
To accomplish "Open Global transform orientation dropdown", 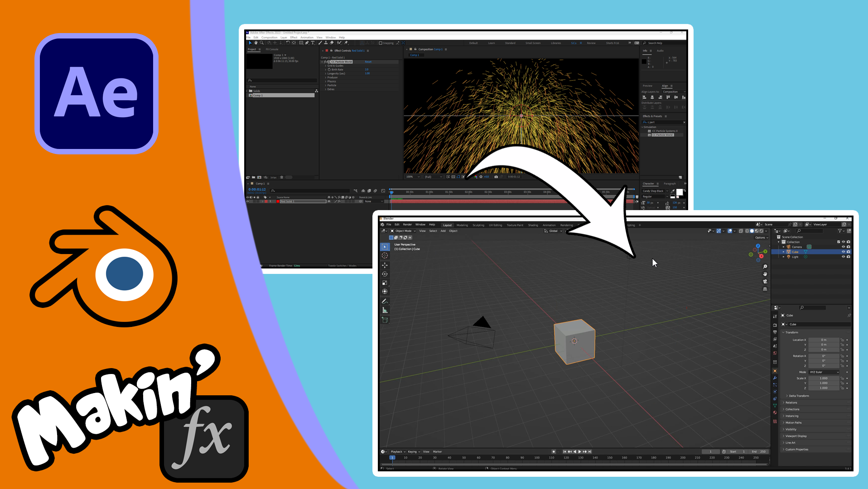I will (x=553, y=231).
